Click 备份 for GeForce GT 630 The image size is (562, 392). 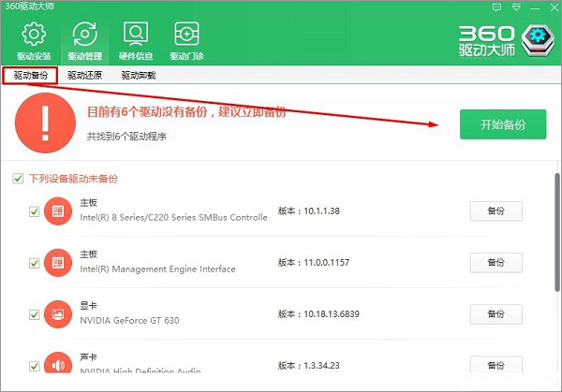(495, 313)
